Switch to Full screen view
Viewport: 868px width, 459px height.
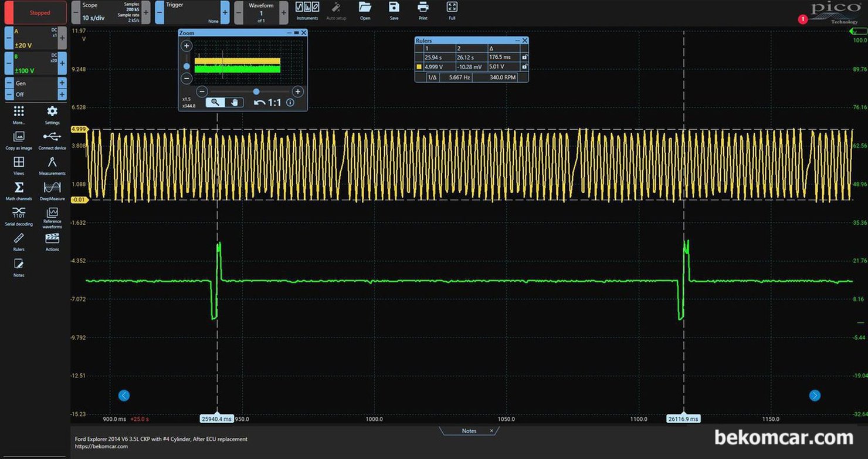(452, 11)
